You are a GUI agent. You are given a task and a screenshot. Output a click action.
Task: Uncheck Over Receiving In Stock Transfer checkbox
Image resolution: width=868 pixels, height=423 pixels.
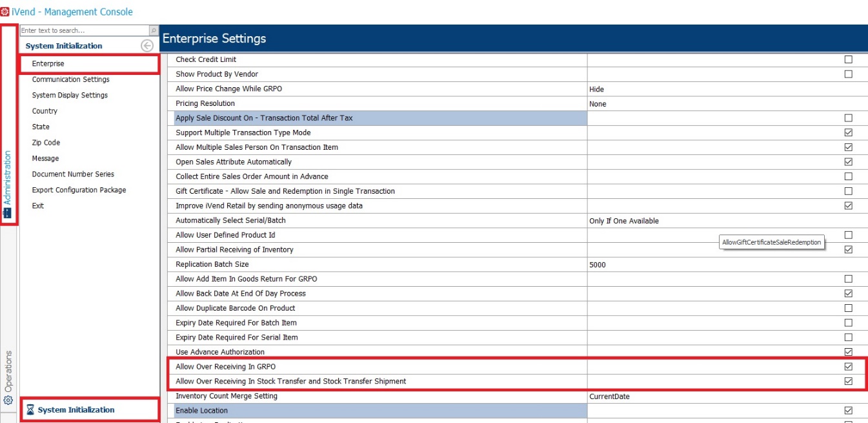pyautogui.click(x=848, y=381)
